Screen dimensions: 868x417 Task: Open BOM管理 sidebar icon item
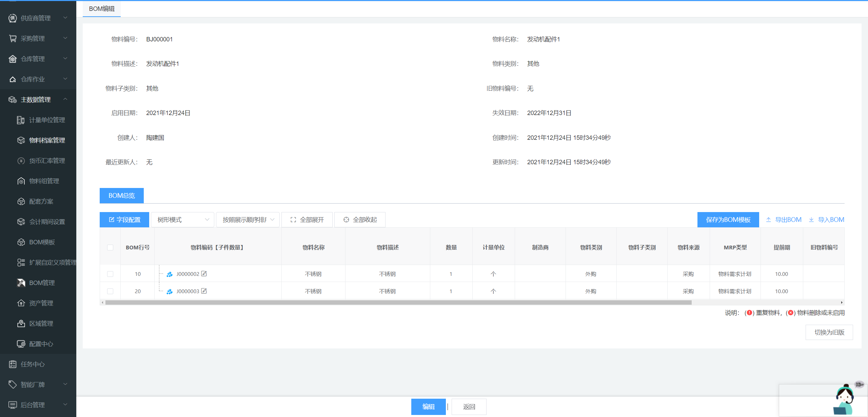[21, 283]
